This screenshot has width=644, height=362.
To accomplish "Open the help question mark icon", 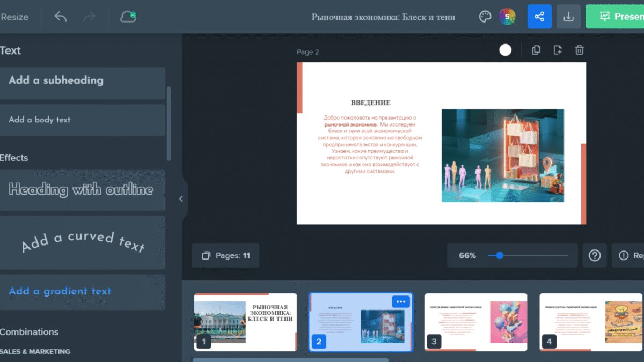I will (595, 255).
